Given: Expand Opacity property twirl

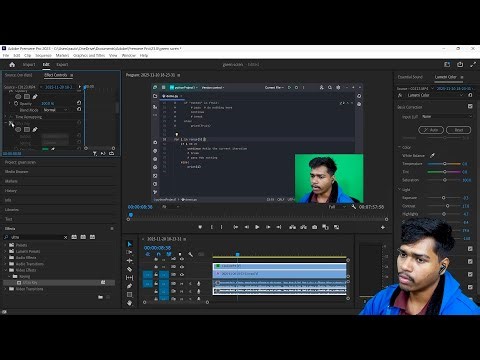Looking at the screenshot, I should (10, 103).
